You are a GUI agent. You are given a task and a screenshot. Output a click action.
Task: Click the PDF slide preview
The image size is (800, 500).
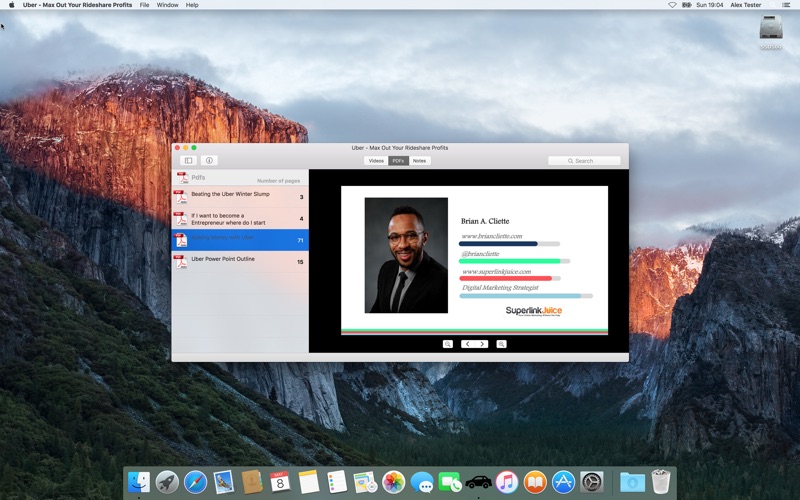pyautogui.click(x=474, y=259)
